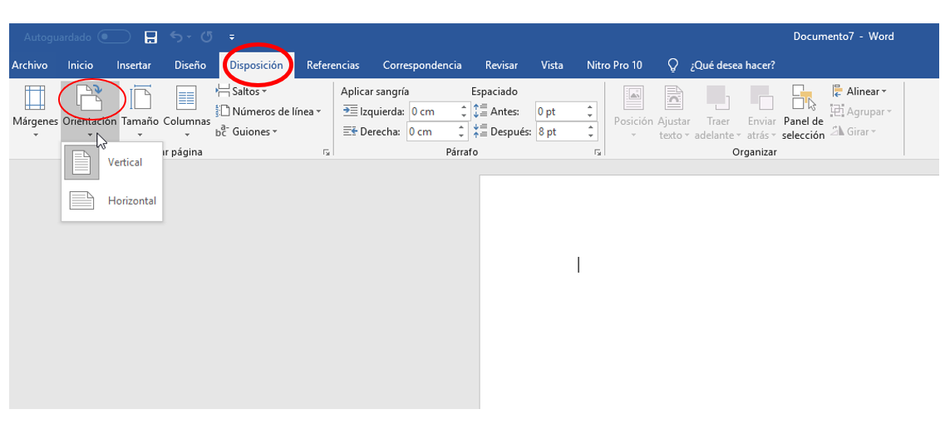The height and width of the screenshot is (434, 950).
Task: Toggle the Autoguardado switch
Action: [114, 37]
